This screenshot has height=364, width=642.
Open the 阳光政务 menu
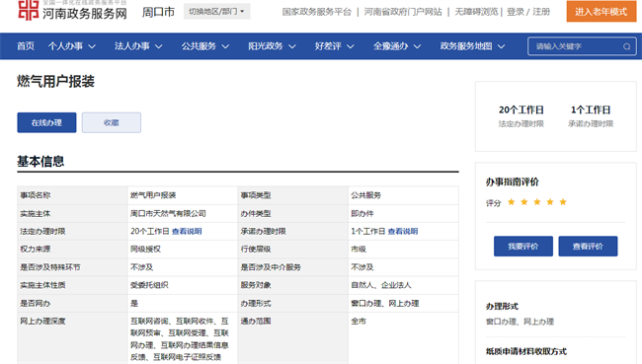tap(272, 46)
